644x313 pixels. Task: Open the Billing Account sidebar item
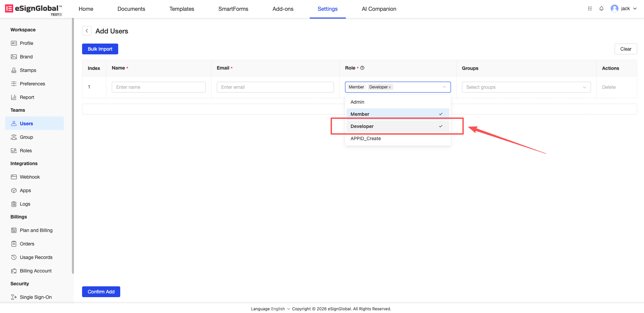(34, 271)
